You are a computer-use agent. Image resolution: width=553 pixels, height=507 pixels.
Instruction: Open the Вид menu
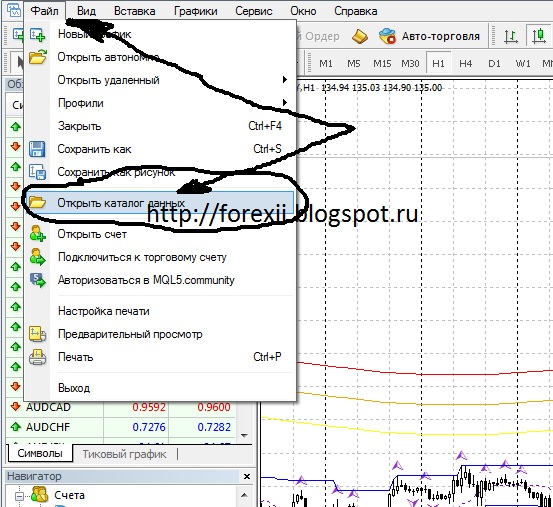[x=86, y=11]
